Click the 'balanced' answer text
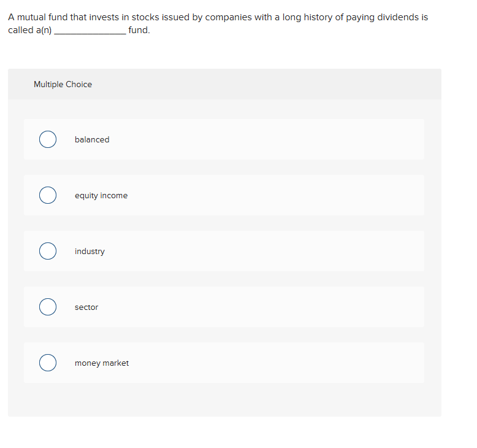The width and height of the screenshot is (477, 448). [x=92, y=140]
